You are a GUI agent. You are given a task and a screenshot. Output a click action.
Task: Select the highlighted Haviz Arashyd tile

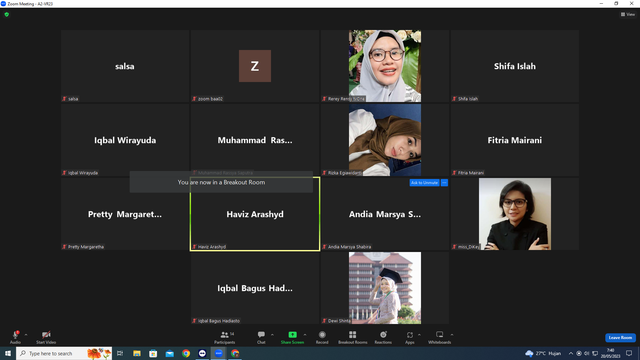click(255, 214)
